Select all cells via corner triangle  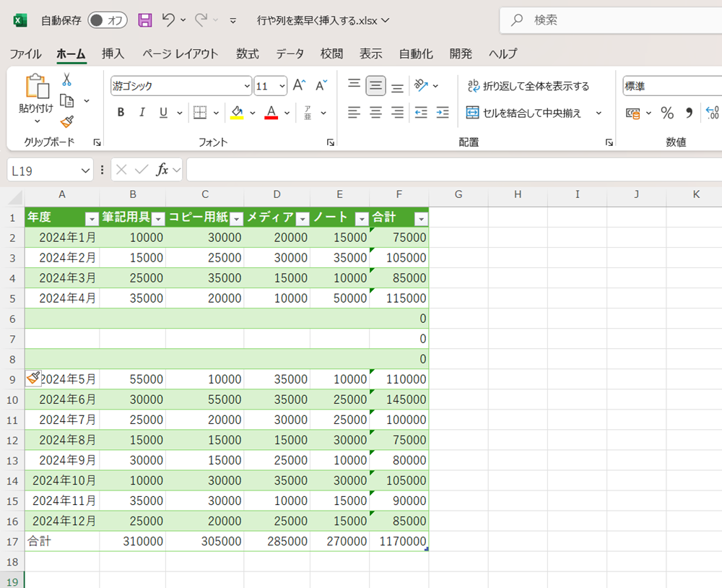tap(16, 198)
